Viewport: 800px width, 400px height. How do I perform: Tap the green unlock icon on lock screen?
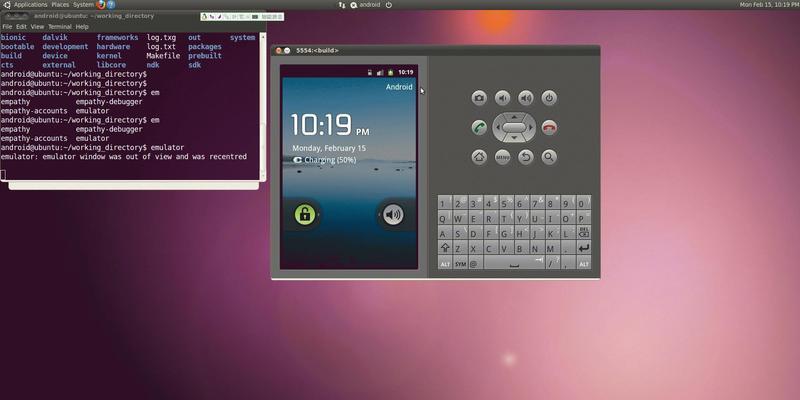pos(305,215)
